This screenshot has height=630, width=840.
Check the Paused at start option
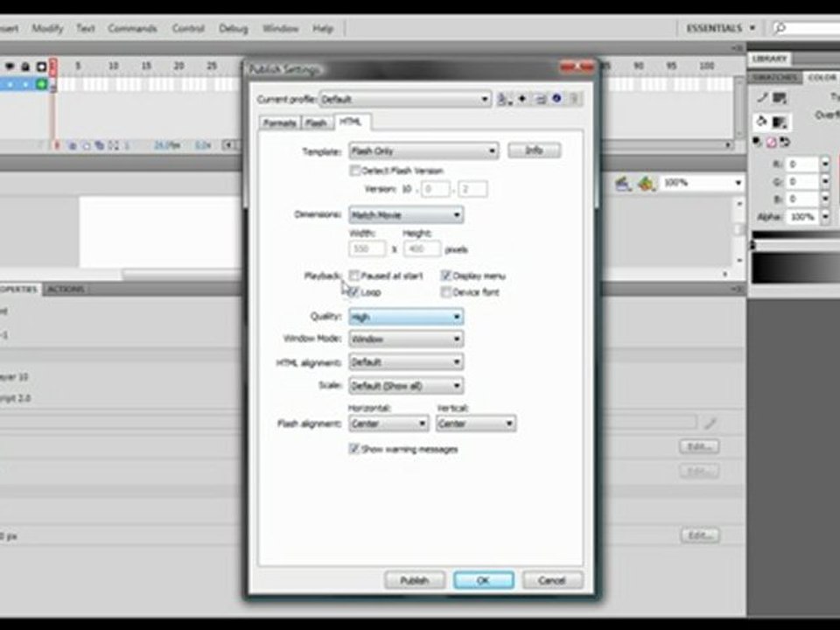click(354, 276)
